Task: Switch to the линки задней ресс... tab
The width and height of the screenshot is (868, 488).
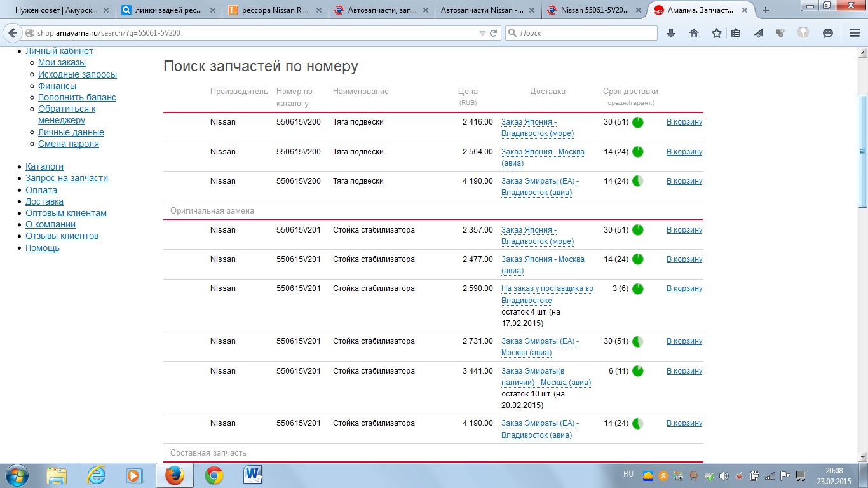Action: (168, 10)
